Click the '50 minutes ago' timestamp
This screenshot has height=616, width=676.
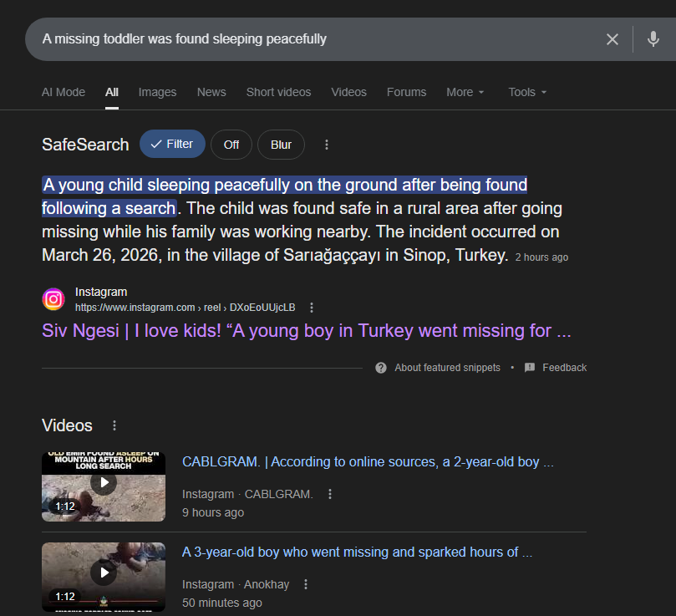(x=222, y=603)
